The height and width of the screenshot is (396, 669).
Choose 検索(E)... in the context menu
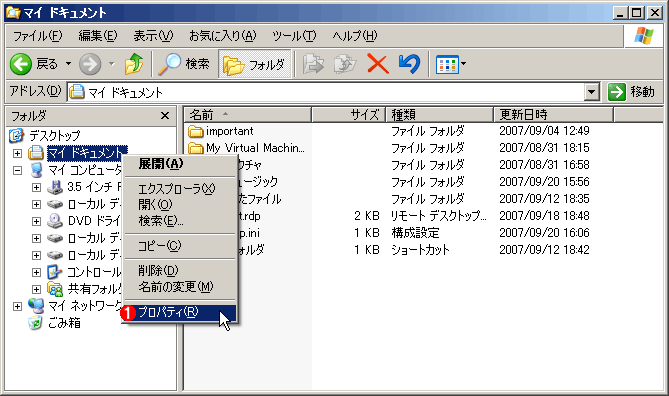[x=180, y=221]
